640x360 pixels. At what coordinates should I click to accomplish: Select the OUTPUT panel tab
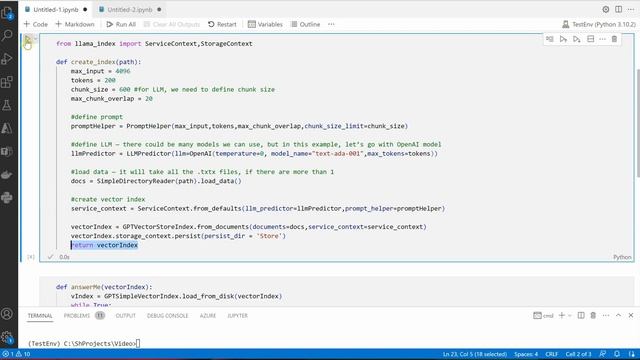(125, 316)
